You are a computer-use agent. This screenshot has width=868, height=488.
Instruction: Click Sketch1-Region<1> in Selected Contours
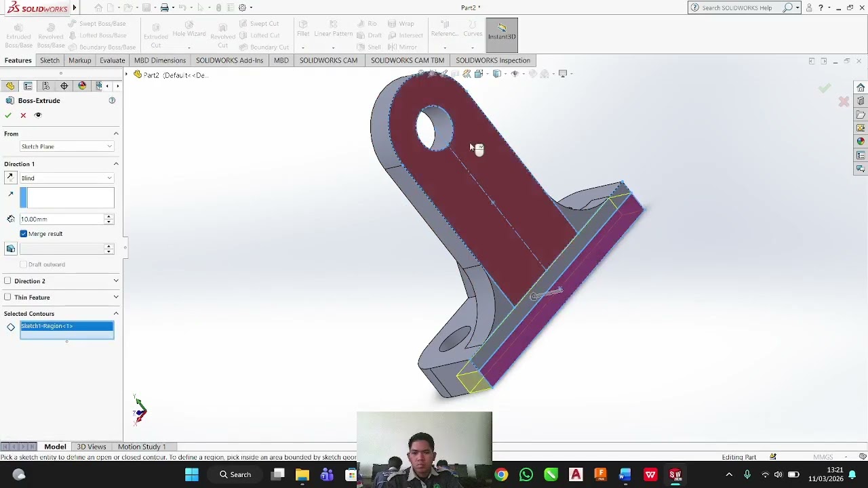[66, 326]
